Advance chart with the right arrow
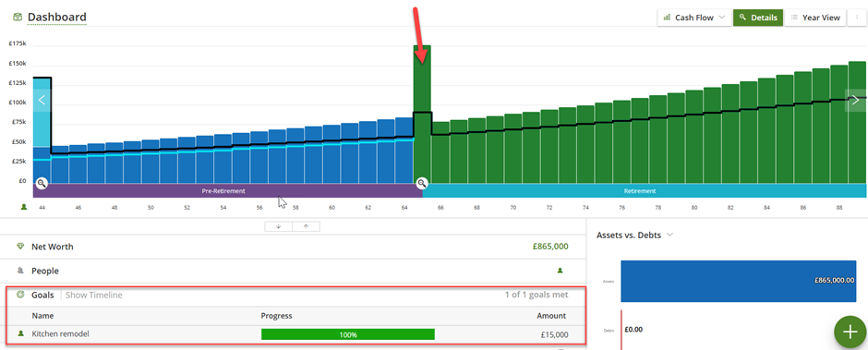This screenshot has width=868, height=350. click(855, 101)
